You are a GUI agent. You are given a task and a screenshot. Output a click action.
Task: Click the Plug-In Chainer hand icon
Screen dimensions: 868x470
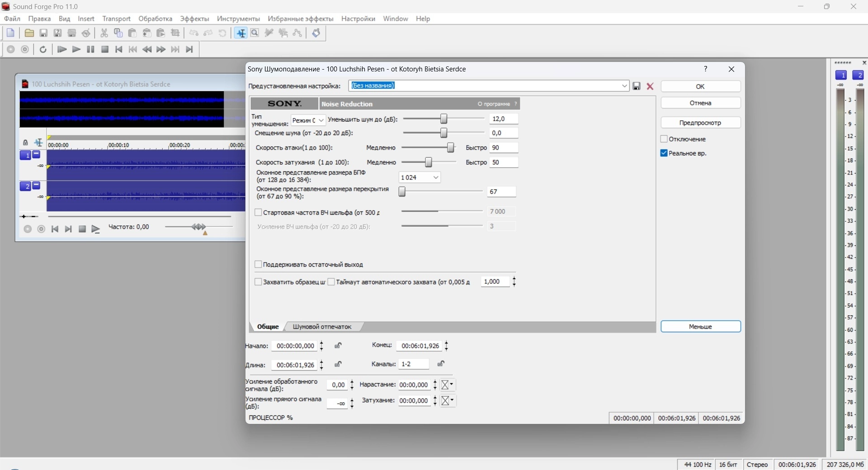click(316, 33)
